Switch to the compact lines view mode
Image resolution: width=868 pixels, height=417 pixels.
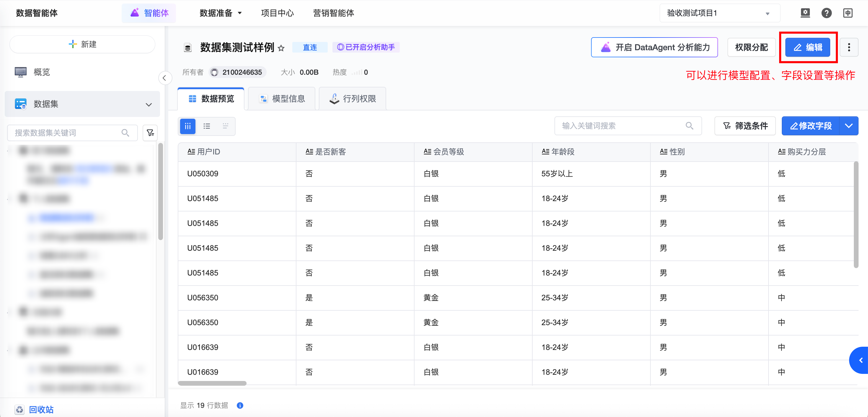pyautogui.click(x=226, y=126)
